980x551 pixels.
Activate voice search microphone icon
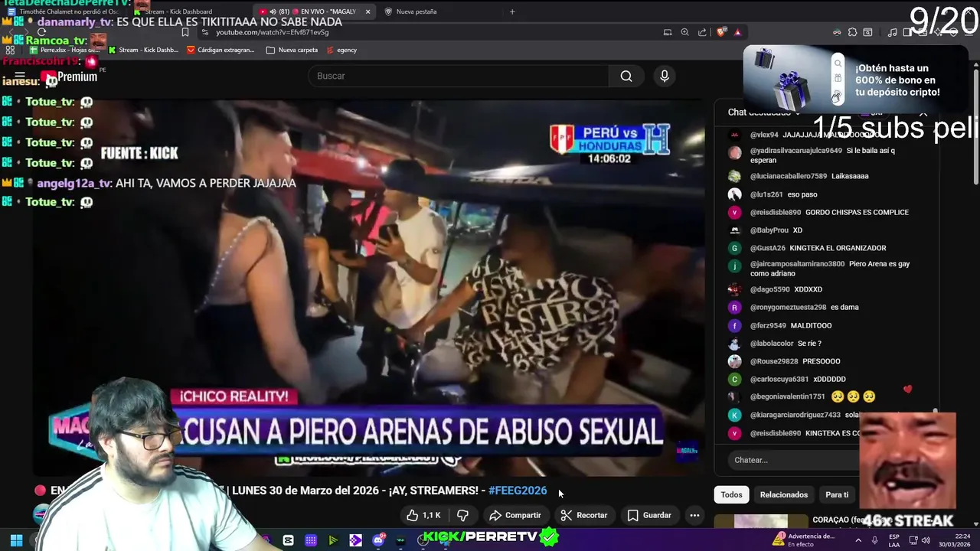[x=665, y=76]
